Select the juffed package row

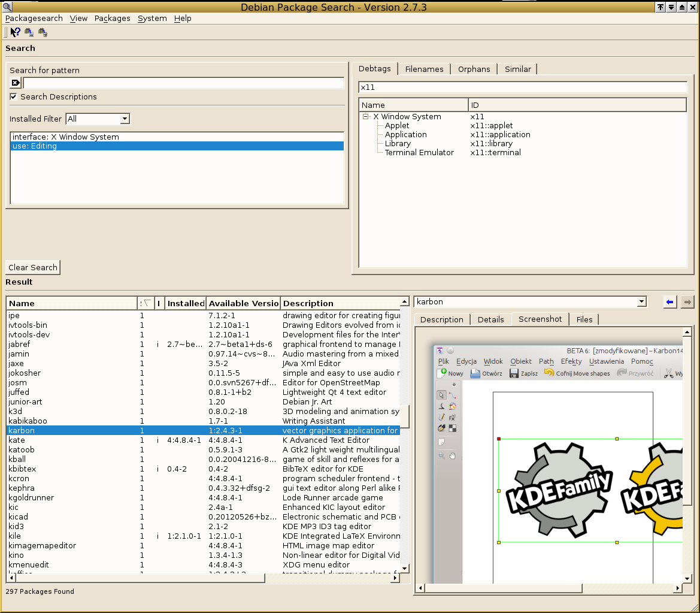click(204, 392)
